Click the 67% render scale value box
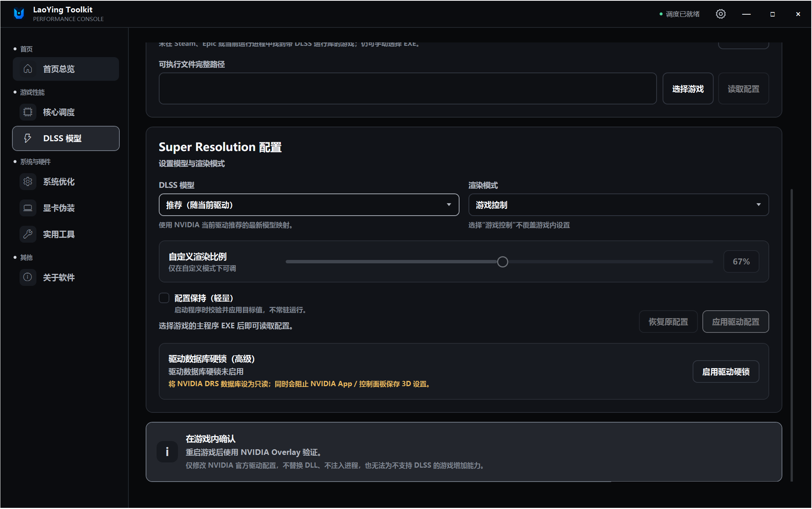The width and height of the screenshot is (812, 509). click(x=741, y=261)
